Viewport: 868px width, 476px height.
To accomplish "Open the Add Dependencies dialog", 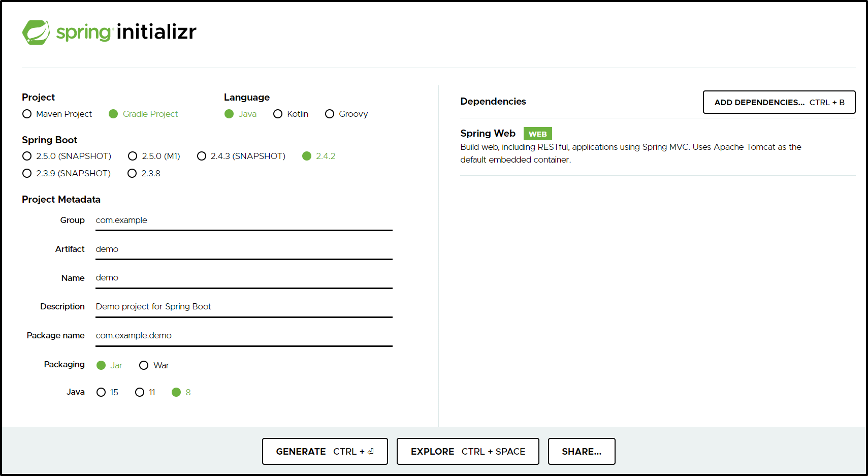I will [x=779, y=102].
